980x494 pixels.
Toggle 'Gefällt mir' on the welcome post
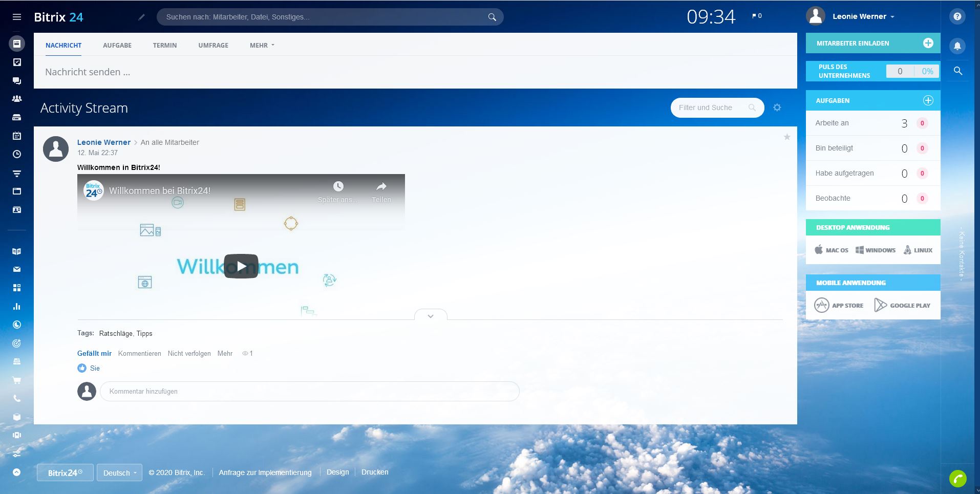click(x=94, y=353)
